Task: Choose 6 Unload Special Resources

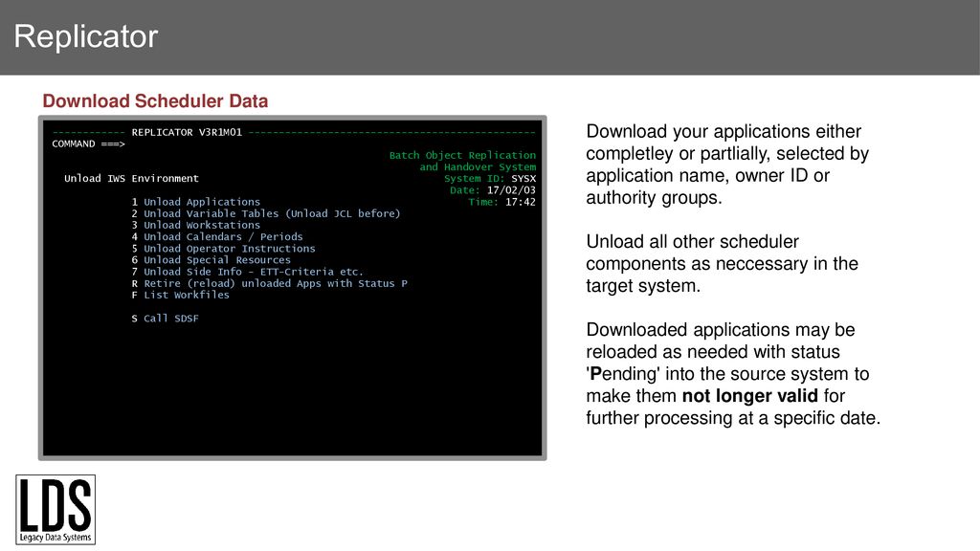Action: 211,260
